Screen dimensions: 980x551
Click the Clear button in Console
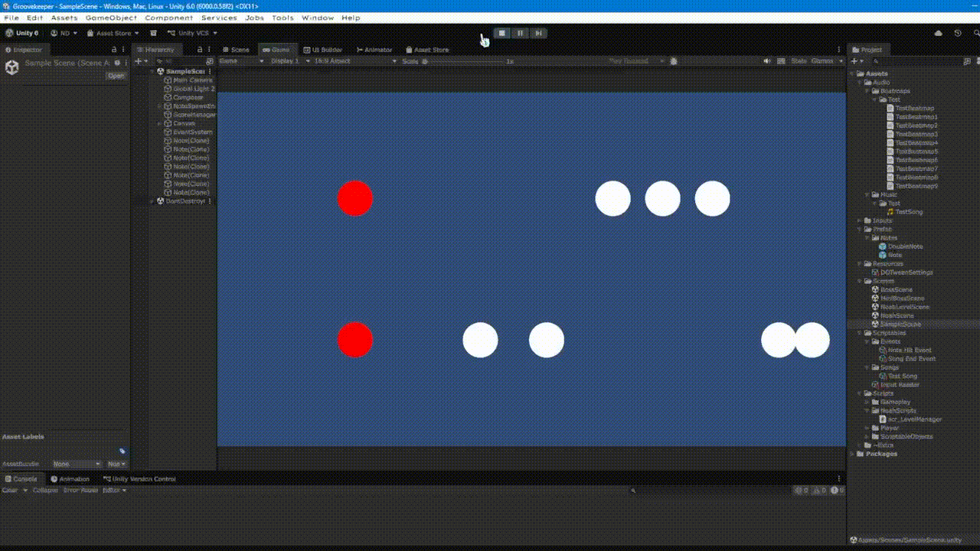pos(9,491)
